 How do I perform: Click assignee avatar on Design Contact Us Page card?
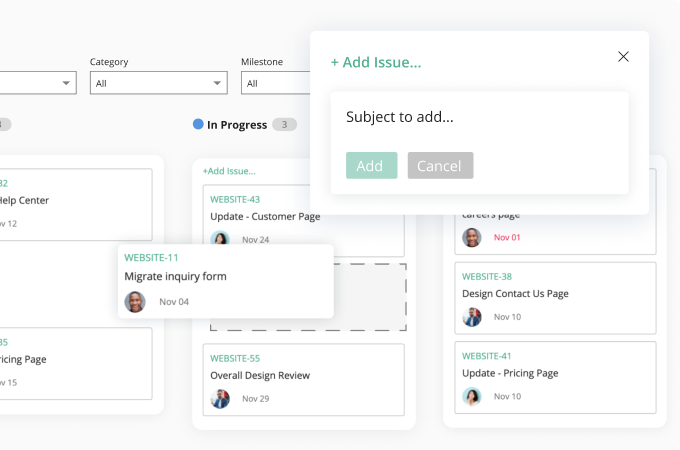[x=472, y=317]
